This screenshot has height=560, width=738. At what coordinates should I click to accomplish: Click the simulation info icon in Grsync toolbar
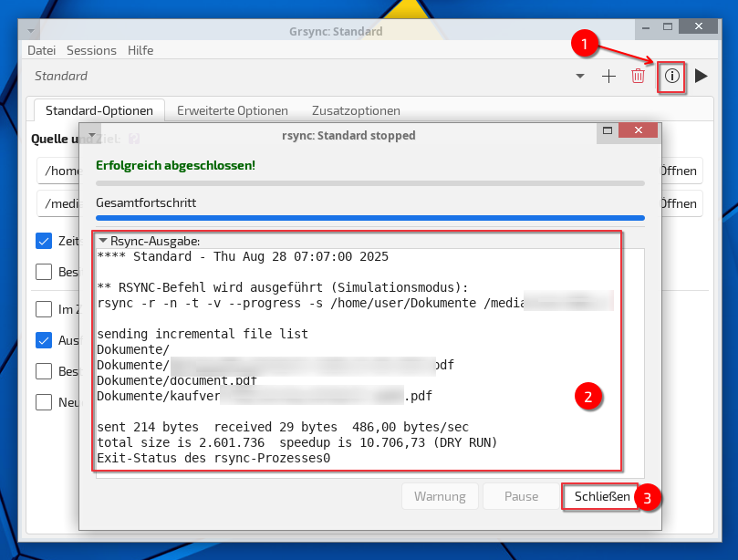[671, 76]
